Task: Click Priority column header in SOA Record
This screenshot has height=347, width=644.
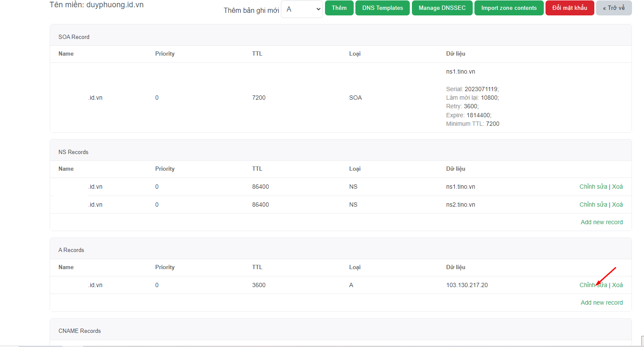Action: click(x=165, y=53)
